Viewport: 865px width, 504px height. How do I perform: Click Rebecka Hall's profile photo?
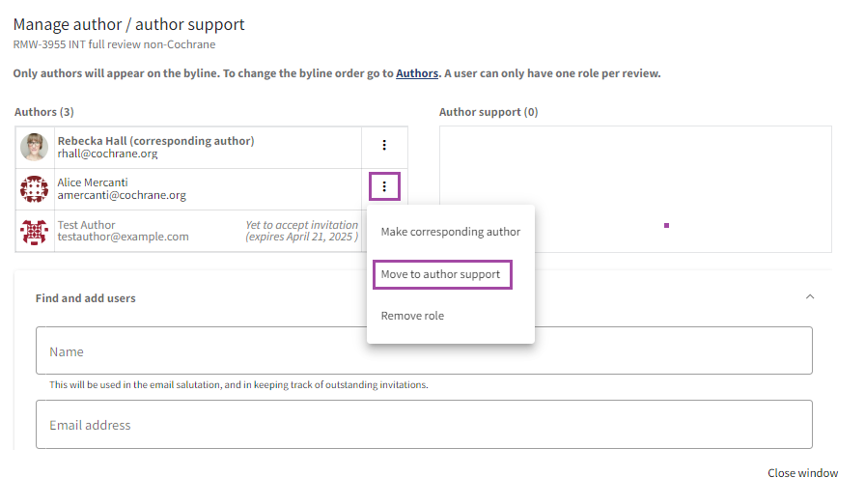pos(35,147)
